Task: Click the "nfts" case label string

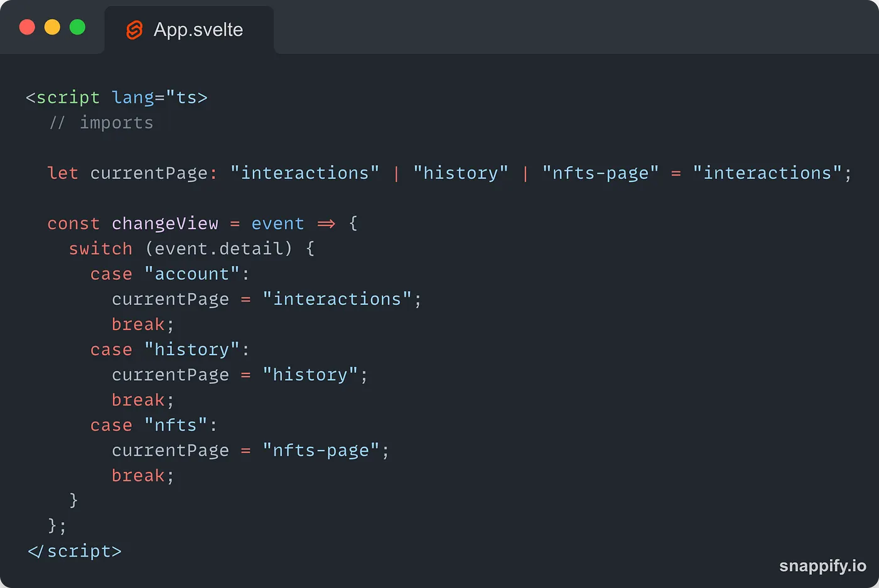Action: pos(175,425)
